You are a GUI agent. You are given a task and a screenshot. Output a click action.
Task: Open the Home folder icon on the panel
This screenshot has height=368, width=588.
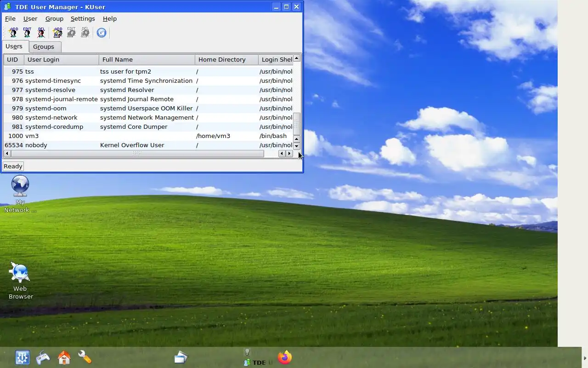click(x=64, y=357)
